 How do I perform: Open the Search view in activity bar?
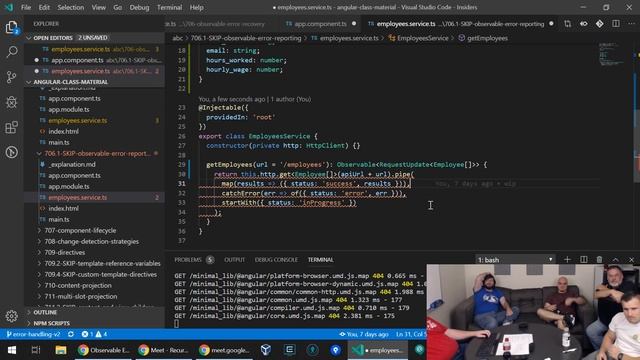pos(12,52)
